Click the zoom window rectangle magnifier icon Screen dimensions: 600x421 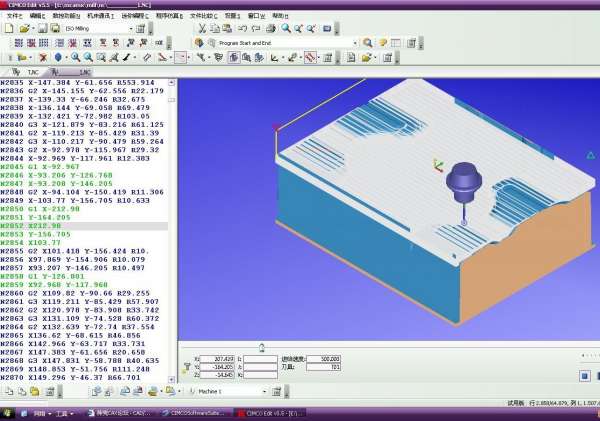[x=101, y=58]
